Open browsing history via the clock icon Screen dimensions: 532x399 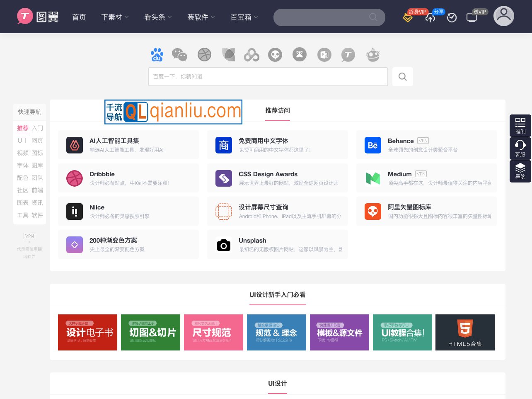click(x=452, y=17)
